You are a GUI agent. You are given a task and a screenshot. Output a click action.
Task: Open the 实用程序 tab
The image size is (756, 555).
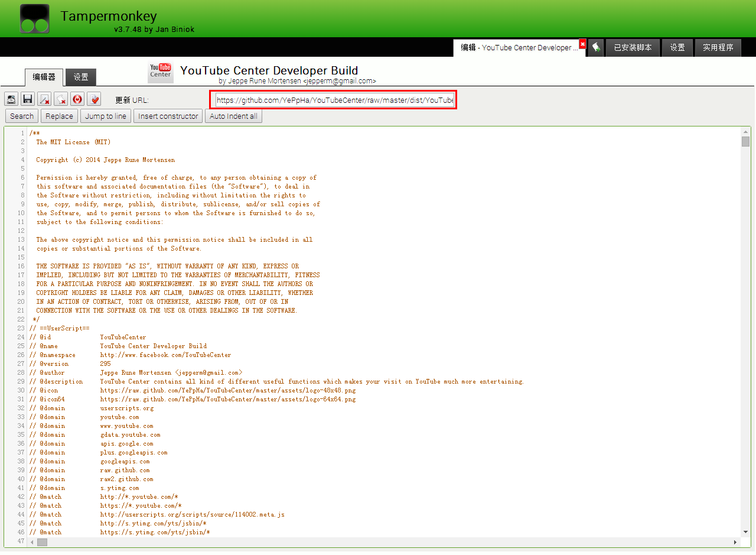[718, 47]
